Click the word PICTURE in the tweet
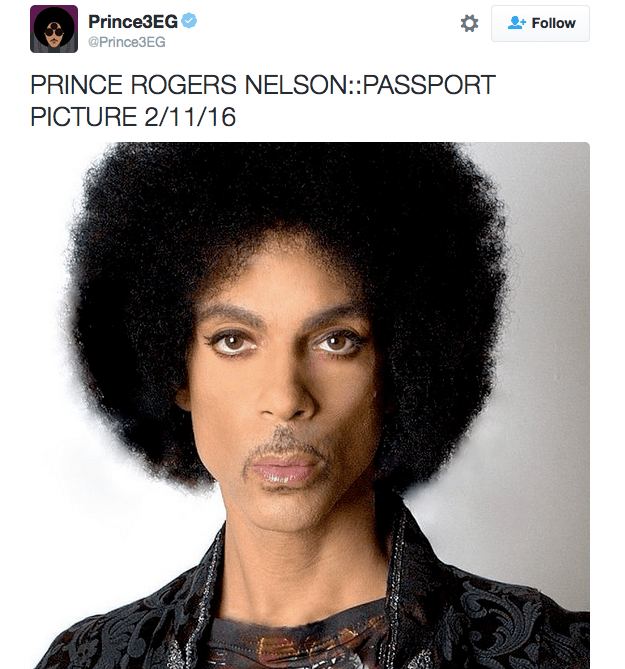Viewport: 625px width, 669px height. click(x=83, y=117)
